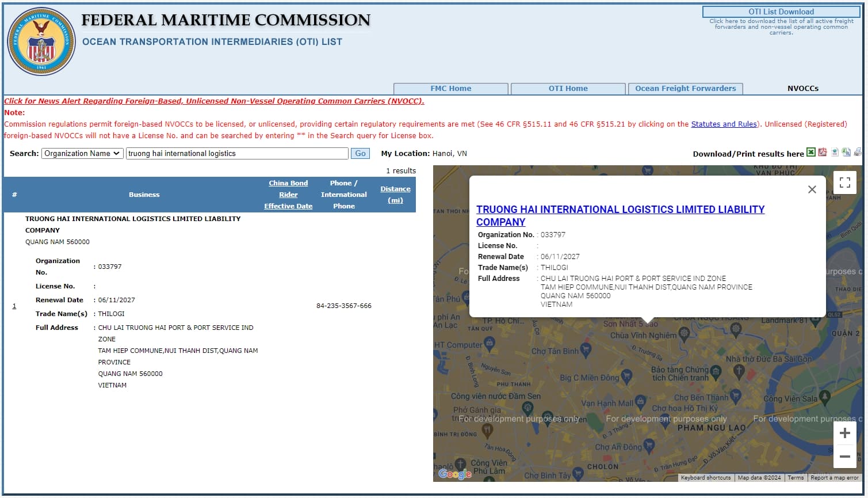The width and height of the screenshot is (868, 498).
Task: Go to the OTI Home tab
Action: pyautogui.click(x=568, y=89)
